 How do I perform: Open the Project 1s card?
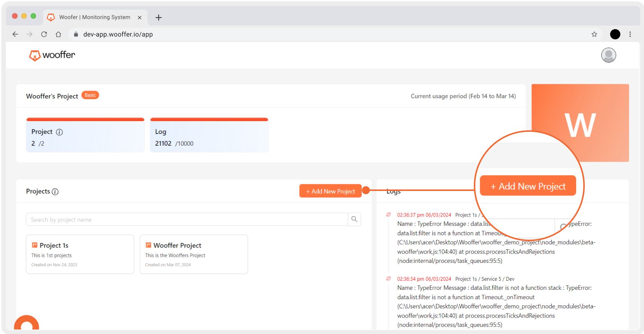pyautogui.click(x=80, y=254)
